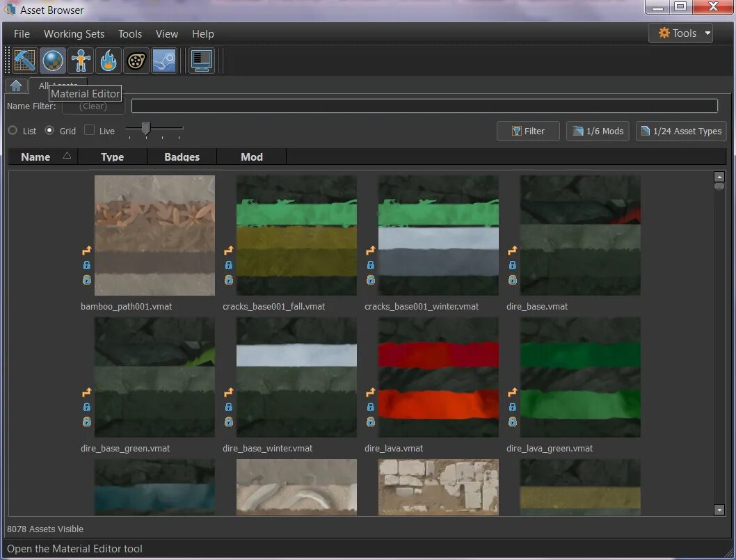Launch the Hammer map editor tool
Screen dimensions: 736x560
coord(25,61)
